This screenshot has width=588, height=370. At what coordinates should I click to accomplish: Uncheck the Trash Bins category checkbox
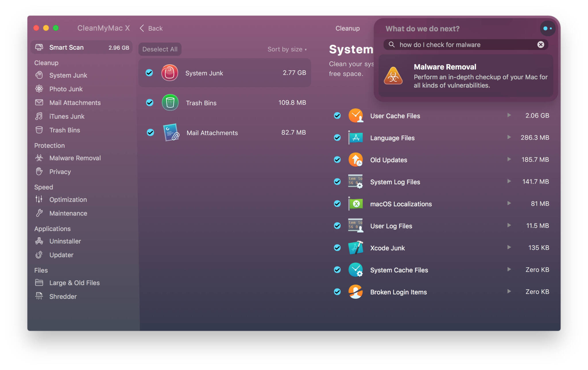pyautogui.click(x=150, y=103)
